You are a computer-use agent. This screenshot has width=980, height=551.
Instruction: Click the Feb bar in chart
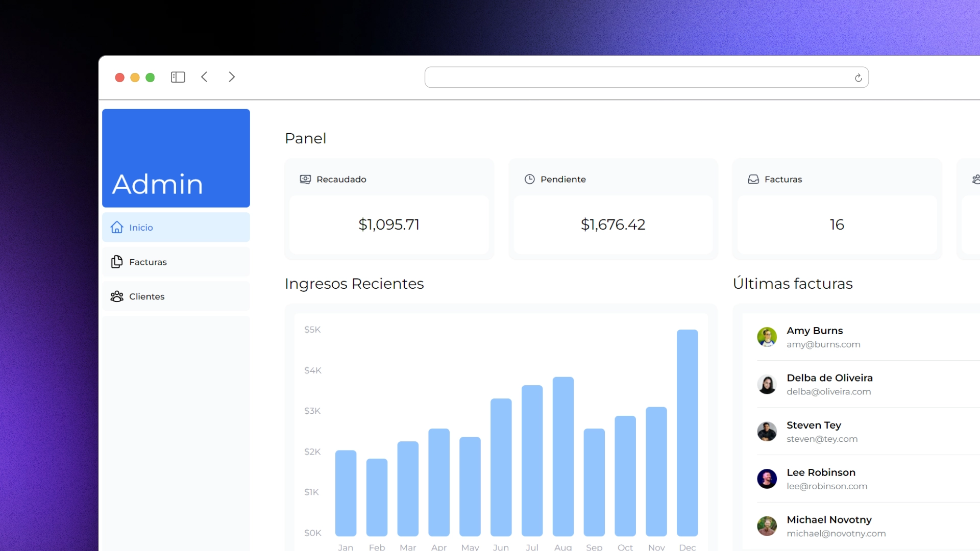pos(377,497)
